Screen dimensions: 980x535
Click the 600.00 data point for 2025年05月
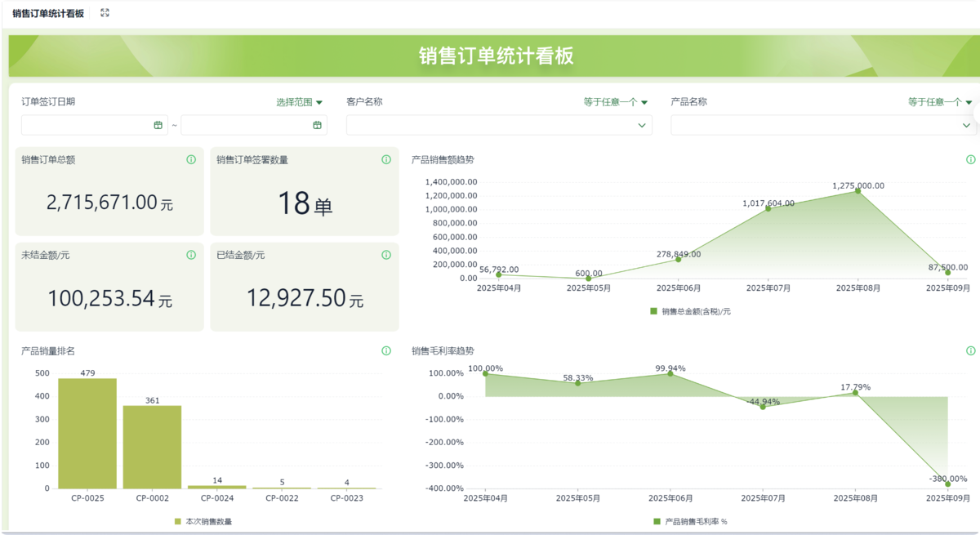point(588,279)
